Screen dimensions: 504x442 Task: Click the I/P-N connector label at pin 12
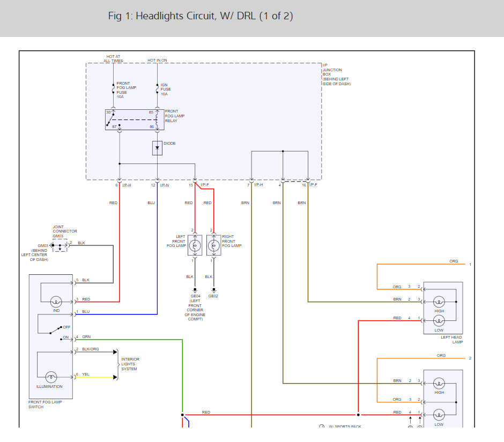tap(164, 185)
